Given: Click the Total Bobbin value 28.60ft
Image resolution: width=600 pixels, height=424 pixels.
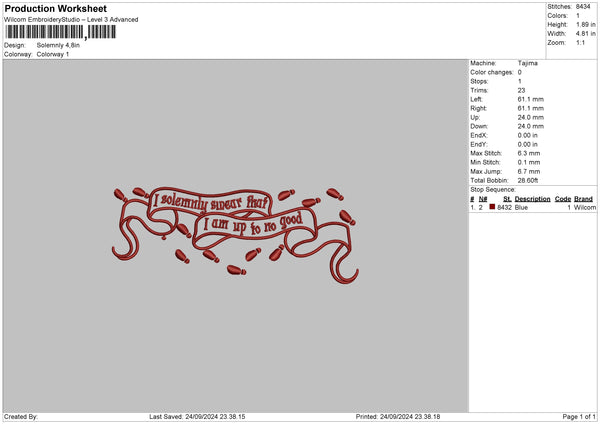Looking at the screenshot, I should [x=528, y=180].
